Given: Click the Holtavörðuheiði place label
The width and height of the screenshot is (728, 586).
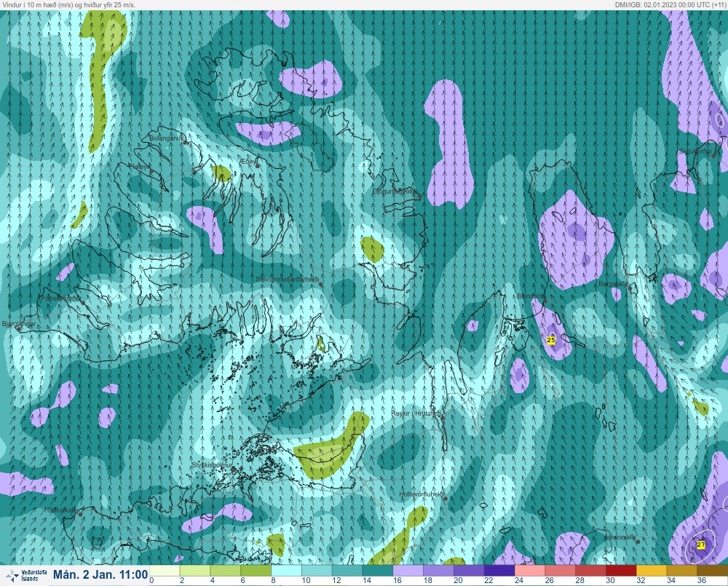Looking at the screenshot, I should coord(422,494).
